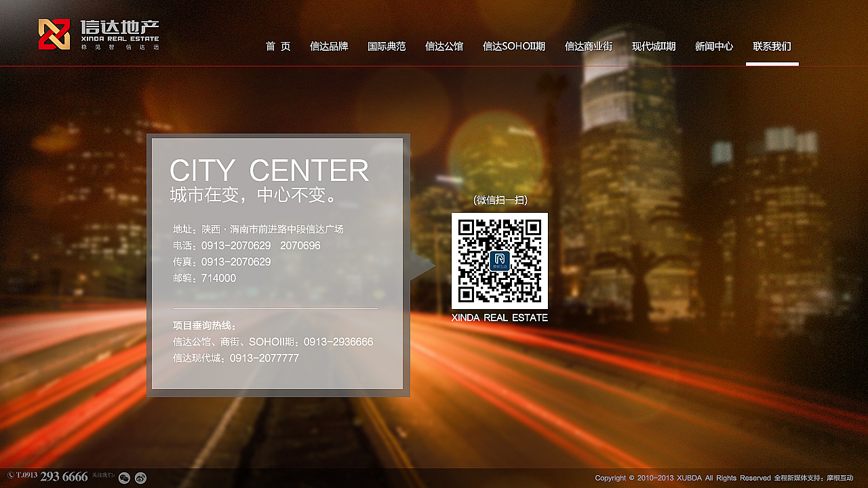Image resolution: width=868 pixels, height=488 pixels.
Task: Open the 现代城II期 menu item
Action: coord(654,46)
